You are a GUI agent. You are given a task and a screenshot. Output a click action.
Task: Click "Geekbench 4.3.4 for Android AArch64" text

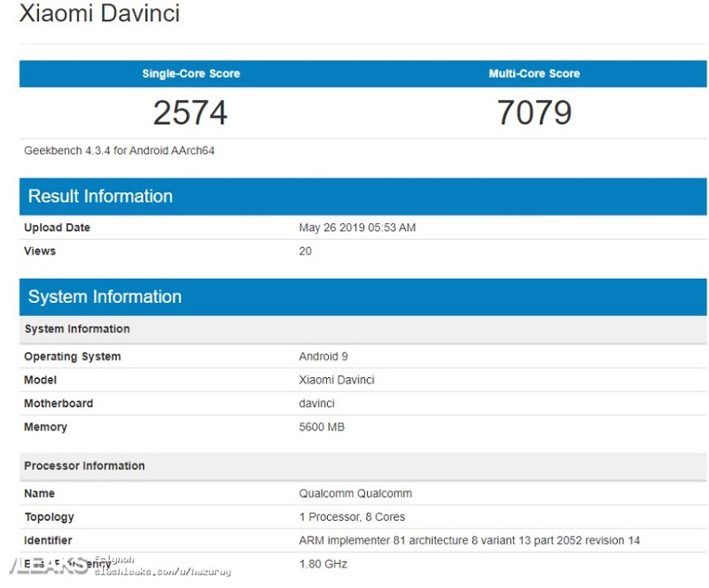tap(120, 151)
